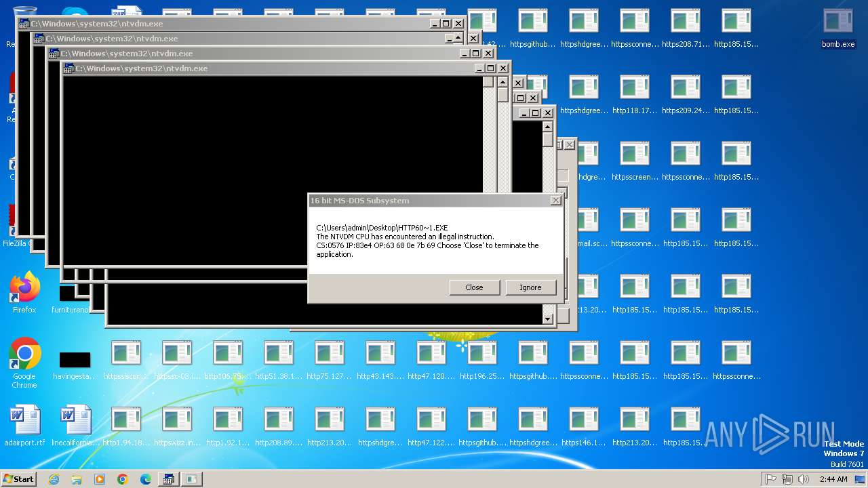Click Close to terminate the application
Image resolution: width=868 pixels, height=488 pixels.
tap(474, 287)
